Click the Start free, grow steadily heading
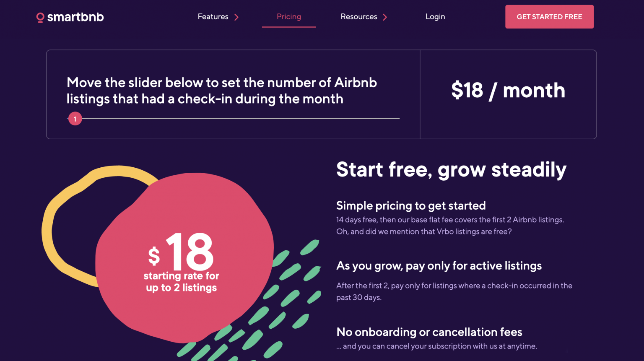 451,170
